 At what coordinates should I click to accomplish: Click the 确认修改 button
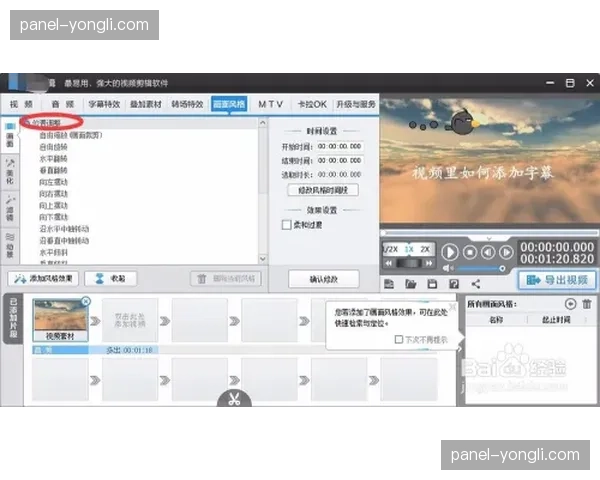(322, 279)
